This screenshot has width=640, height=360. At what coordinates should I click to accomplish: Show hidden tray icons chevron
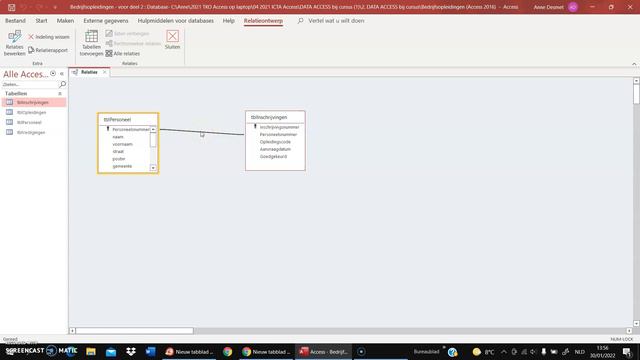pyautogui.click(x=504, y=351)
